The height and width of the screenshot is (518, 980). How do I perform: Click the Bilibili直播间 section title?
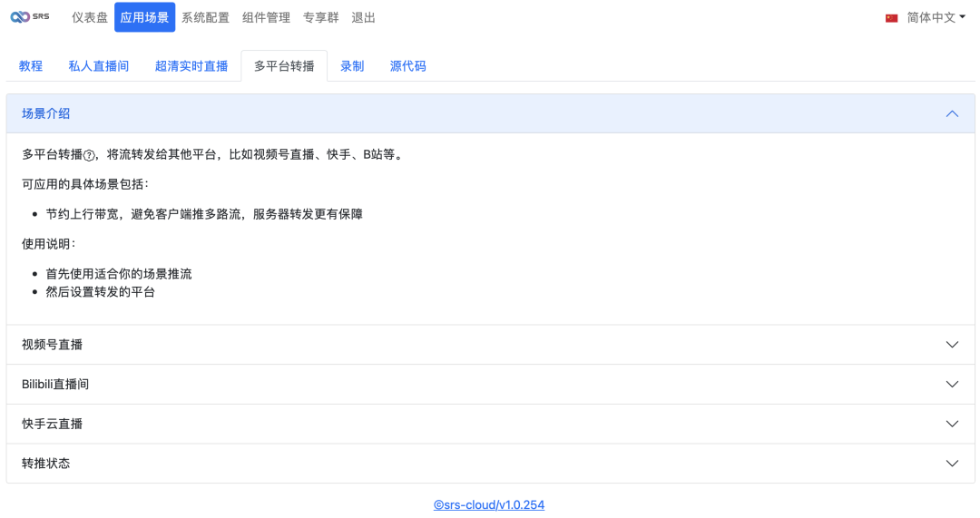tap(55, 385)
